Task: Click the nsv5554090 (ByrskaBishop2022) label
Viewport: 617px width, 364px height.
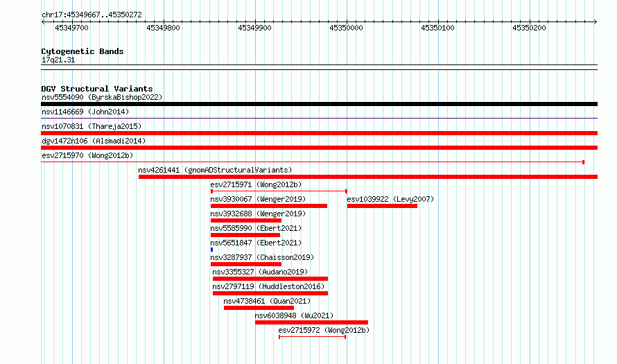Action: coord(102,97)
